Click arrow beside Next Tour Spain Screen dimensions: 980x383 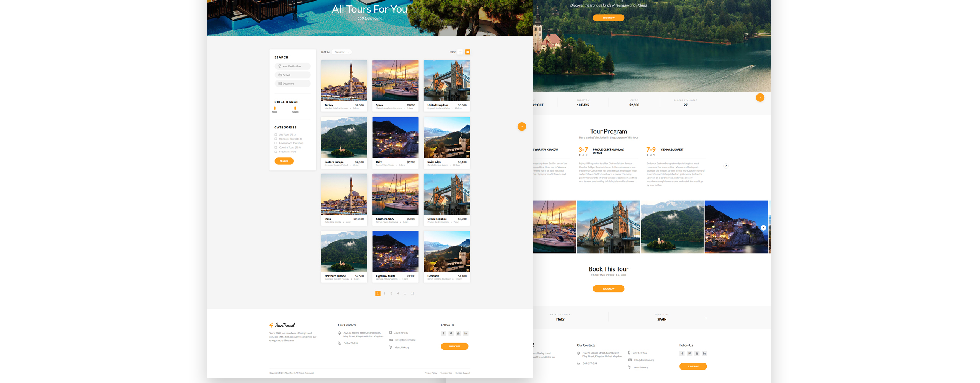(706, 318)
